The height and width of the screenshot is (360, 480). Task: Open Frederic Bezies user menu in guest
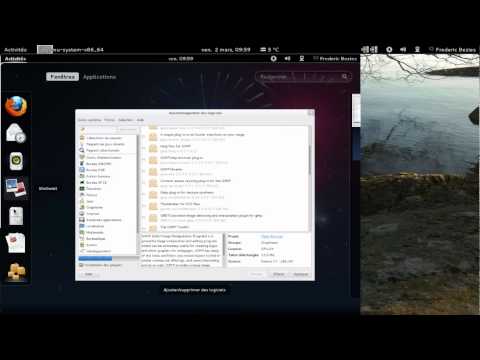[335, 59]
